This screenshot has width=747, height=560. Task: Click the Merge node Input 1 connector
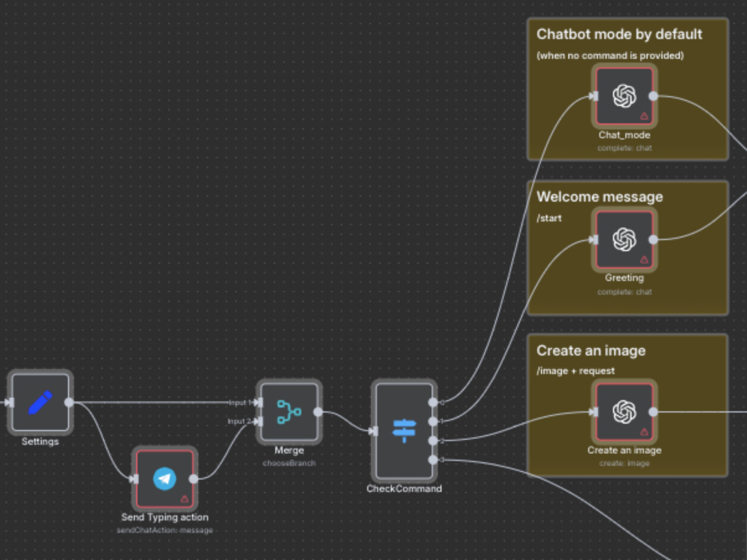259,402
